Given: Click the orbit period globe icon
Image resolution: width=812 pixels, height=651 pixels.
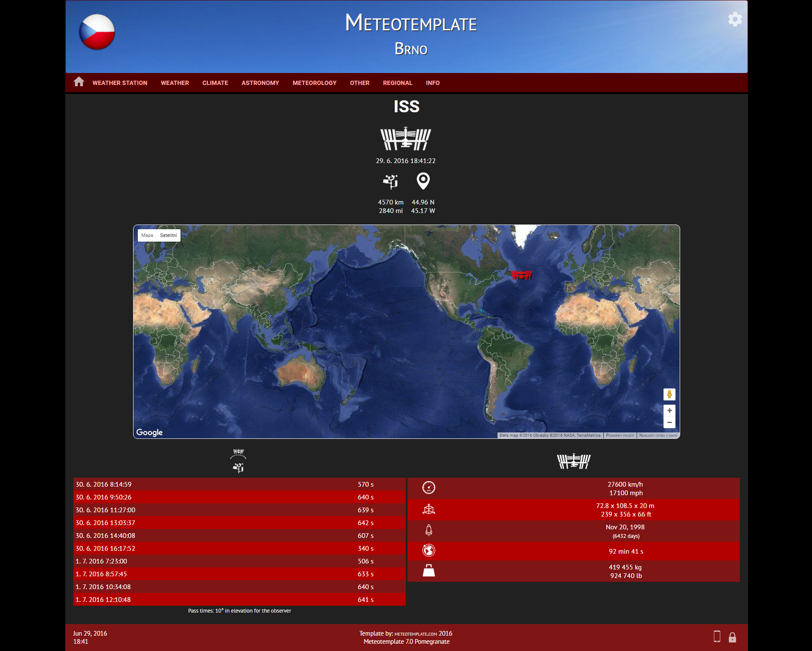Looking at the screenshot, I should tap(429, 551).
